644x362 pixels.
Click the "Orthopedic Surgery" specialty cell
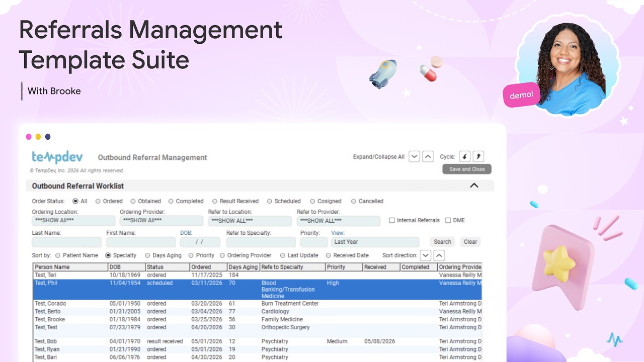pos(285,327)
